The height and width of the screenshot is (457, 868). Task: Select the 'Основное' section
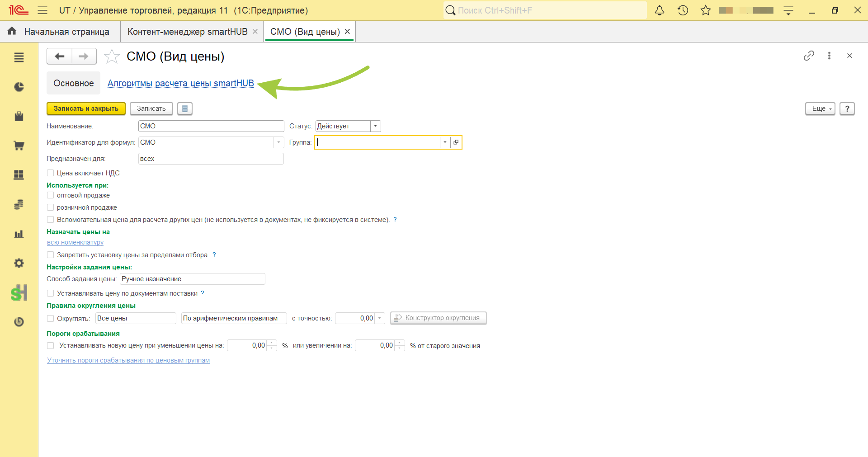tap(74, 83)
